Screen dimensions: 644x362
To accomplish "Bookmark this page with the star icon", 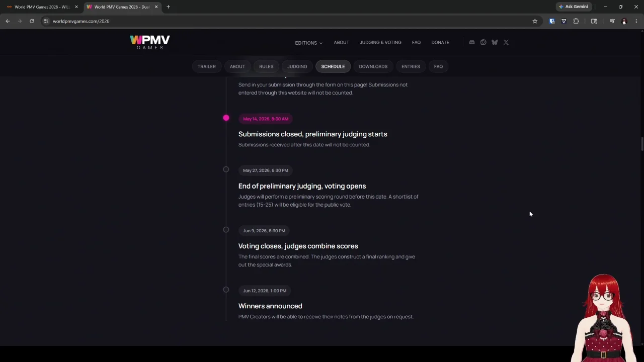I will (x=535, y=21).
